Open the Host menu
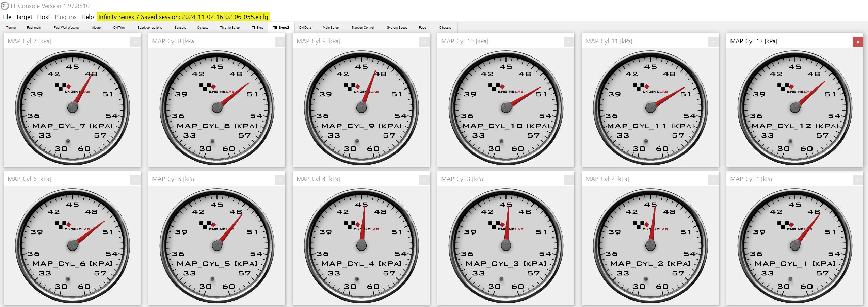Screen dimensions: 868x307 point(43,17)
